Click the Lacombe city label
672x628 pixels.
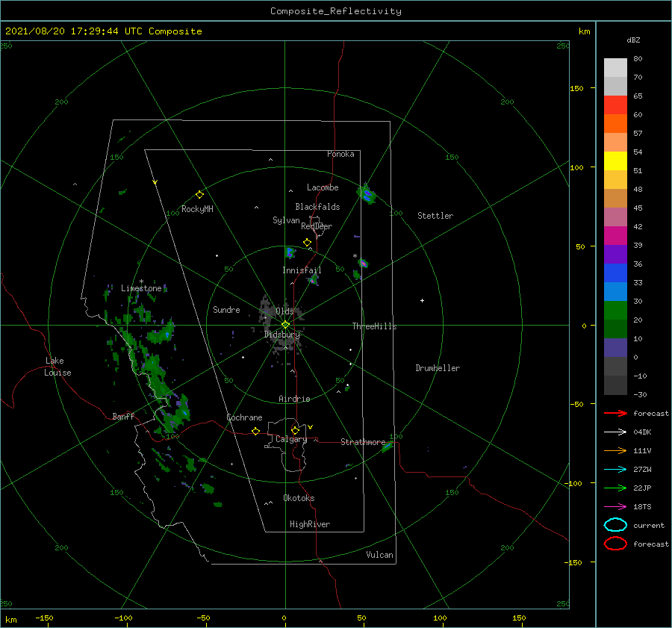(x=323, y=187)
